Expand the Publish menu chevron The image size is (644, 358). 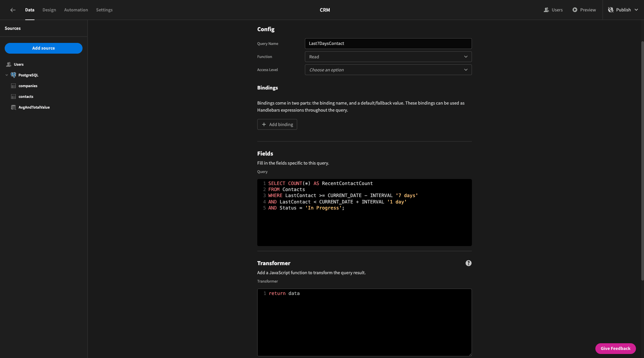636,10
